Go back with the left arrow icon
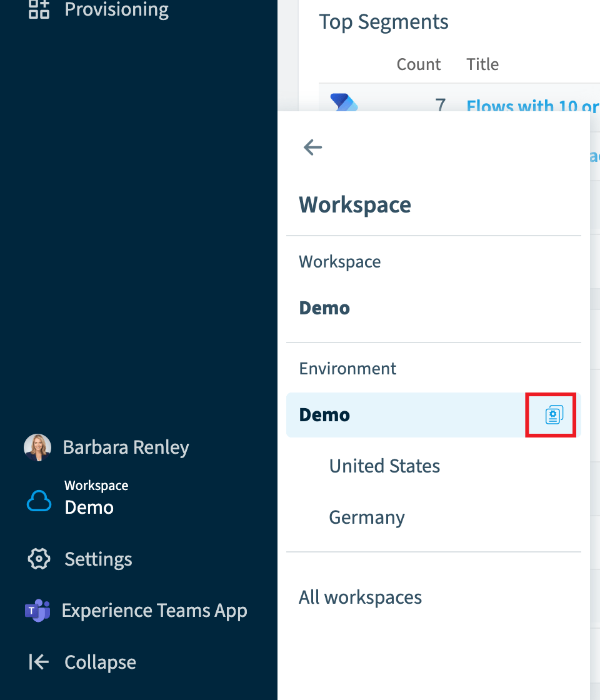 312,147
